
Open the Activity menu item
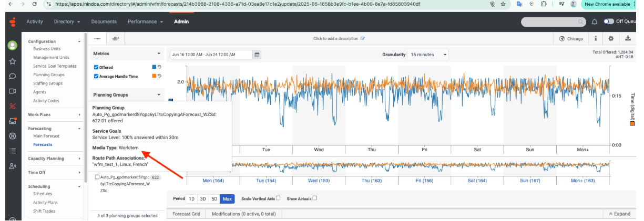coord(49,22)
